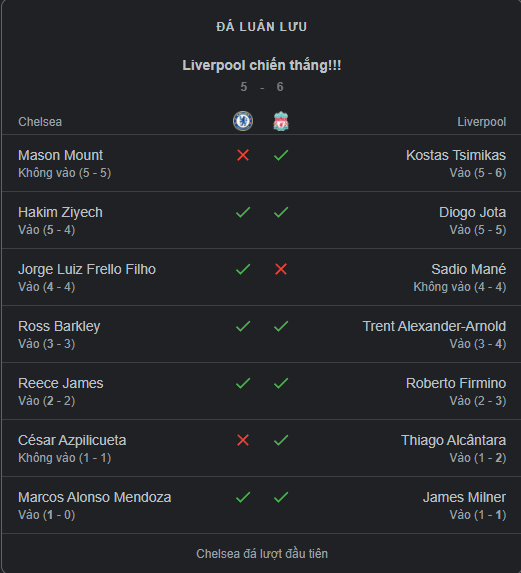
Task: Select player Ross Barkley
Action: [59, 326]
